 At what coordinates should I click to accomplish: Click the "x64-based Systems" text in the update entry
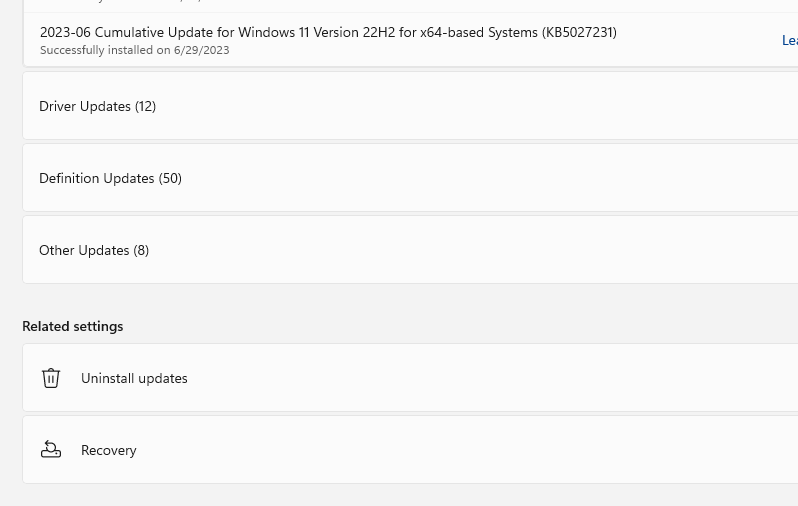(x=464, y=32)
